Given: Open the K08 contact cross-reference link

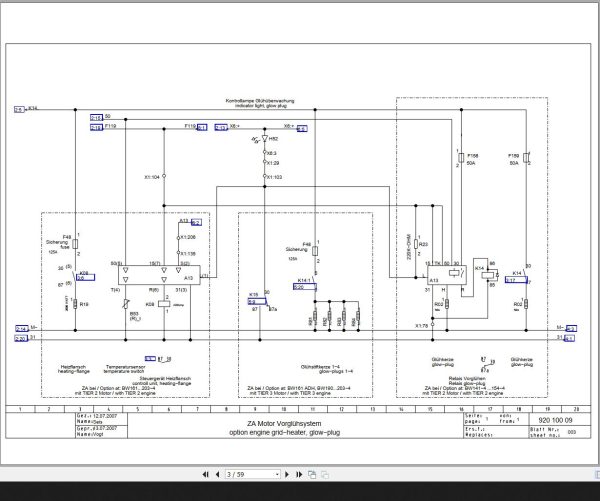Looking at the screenshot, I should 86,277.
